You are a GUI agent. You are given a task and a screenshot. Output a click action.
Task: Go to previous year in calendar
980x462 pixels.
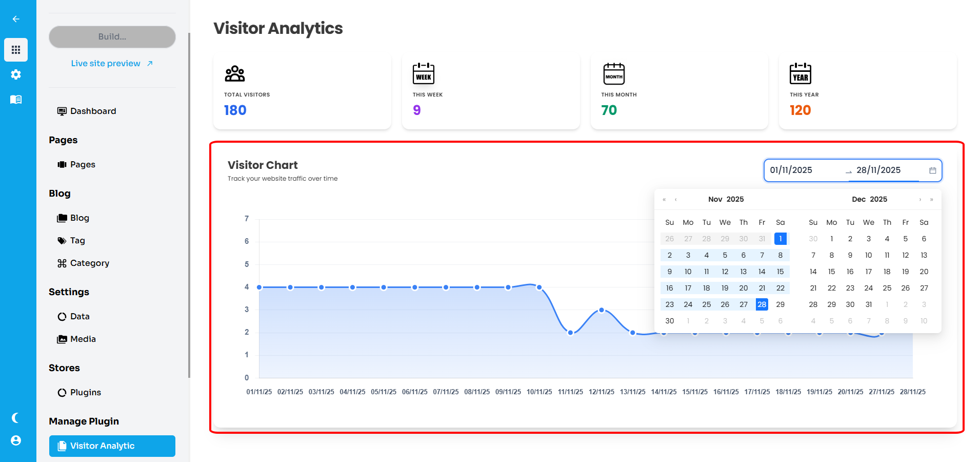tap(664, 200)
